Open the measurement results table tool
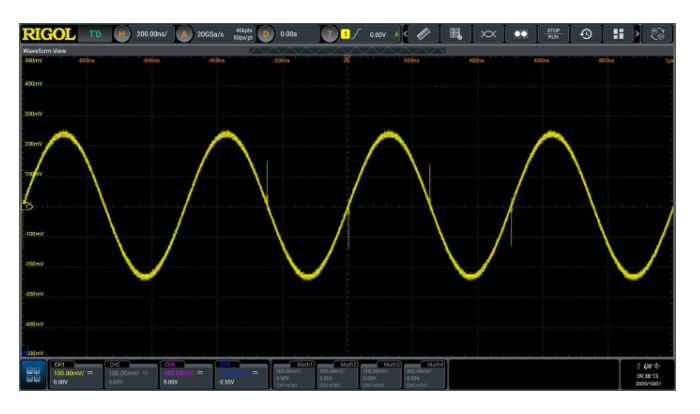The image size is (700, 414). 455,34
